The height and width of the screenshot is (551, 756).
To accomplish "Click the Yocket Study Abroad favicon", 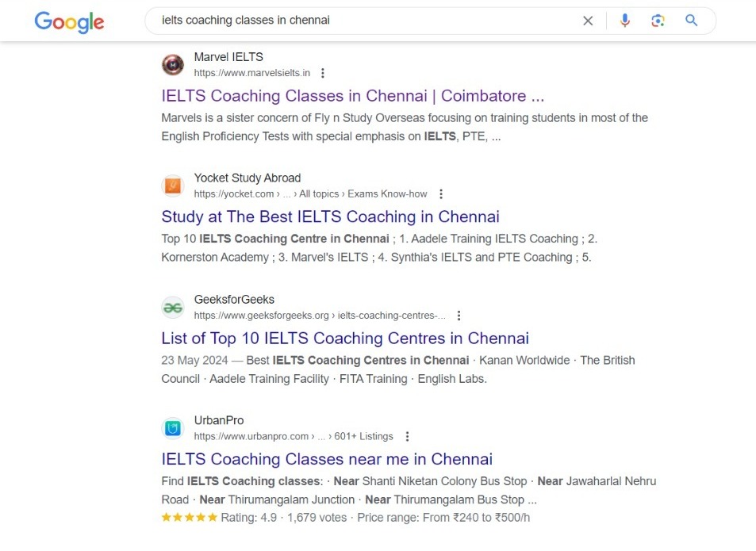I will click(x=173, y=186).
